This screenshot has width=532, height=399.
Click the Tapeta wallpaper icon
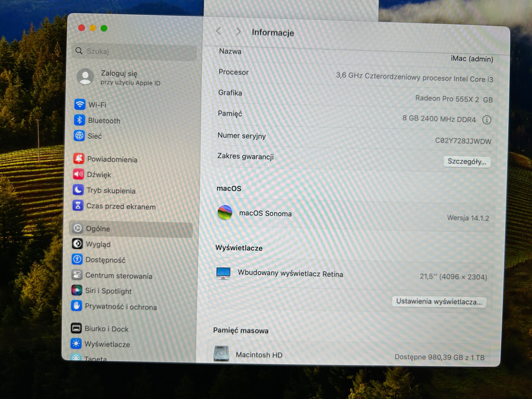coord(76,357)
